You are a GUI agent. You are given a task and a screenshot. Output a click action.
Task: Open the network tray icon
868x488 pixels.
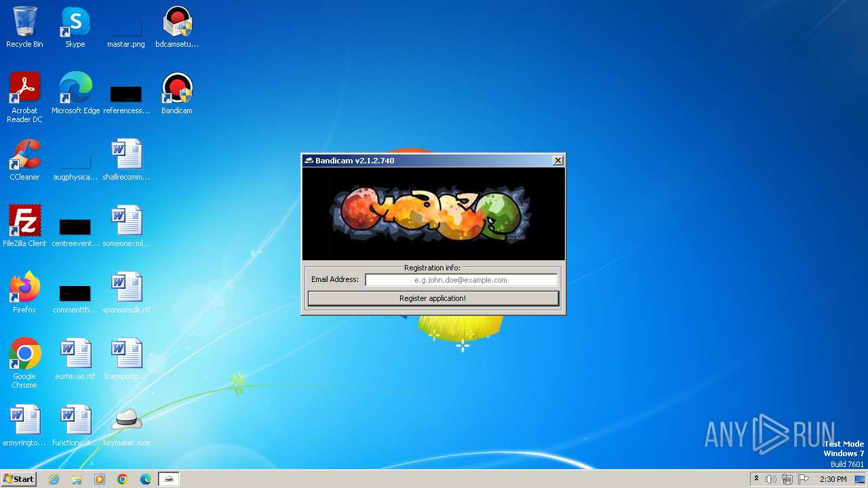click(x=787, y=479)
